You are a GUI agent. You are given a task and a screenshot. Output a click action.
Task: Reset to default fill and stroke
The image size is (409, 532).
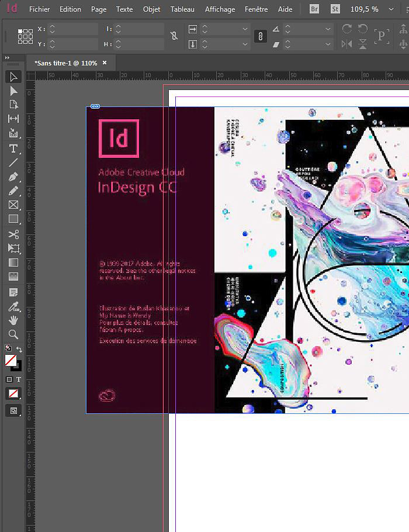tap(8, 348)
